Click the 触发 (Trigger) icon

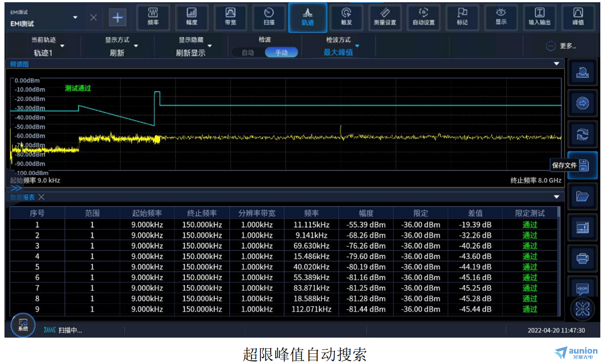(346, 17)
